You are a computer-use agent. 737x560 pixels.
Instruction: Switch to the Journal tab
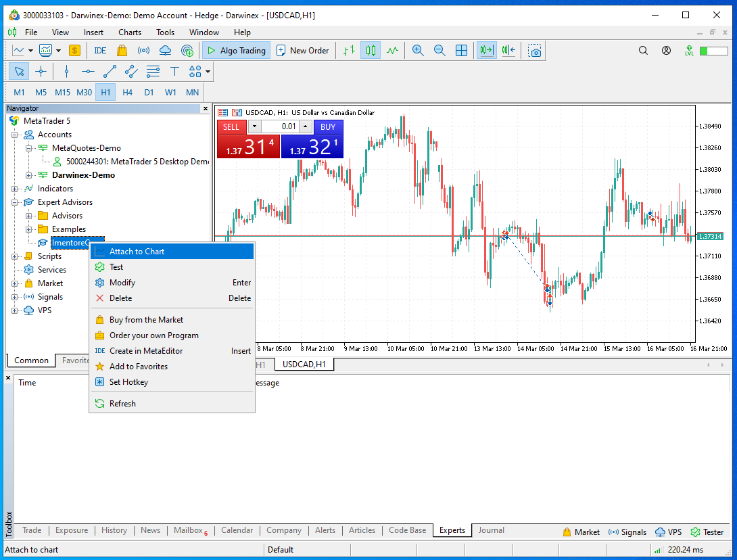point(491,530)
